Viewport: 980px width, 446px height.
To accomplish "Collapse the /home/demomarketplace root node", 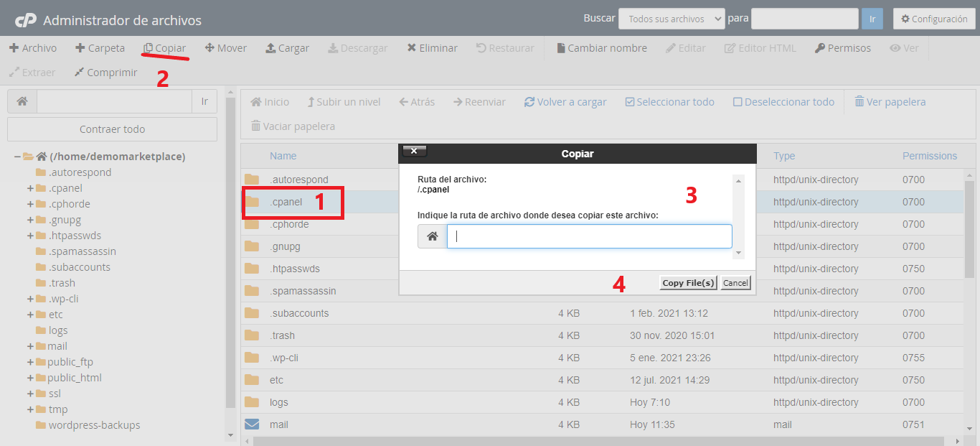I will [17, 157].
